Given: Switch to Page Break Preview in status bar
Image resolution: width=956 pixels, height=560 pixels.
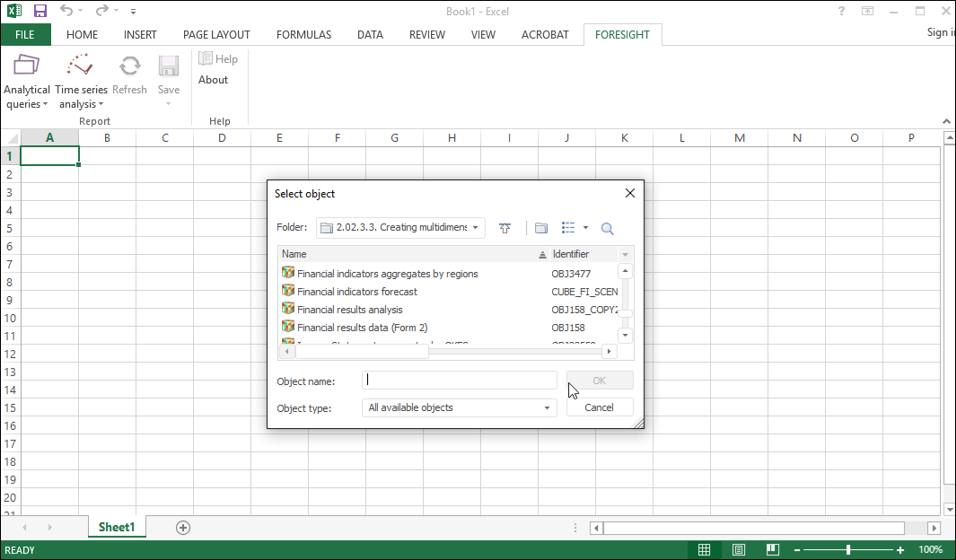Looking at the screenshot, I should coord(772,549).
